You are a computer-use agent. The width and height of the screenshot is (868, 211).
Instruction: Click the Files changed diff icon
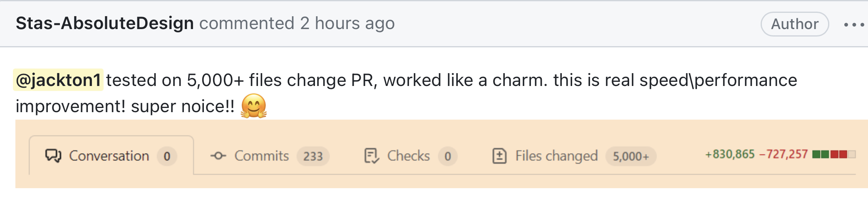click(x=499, y=156)
